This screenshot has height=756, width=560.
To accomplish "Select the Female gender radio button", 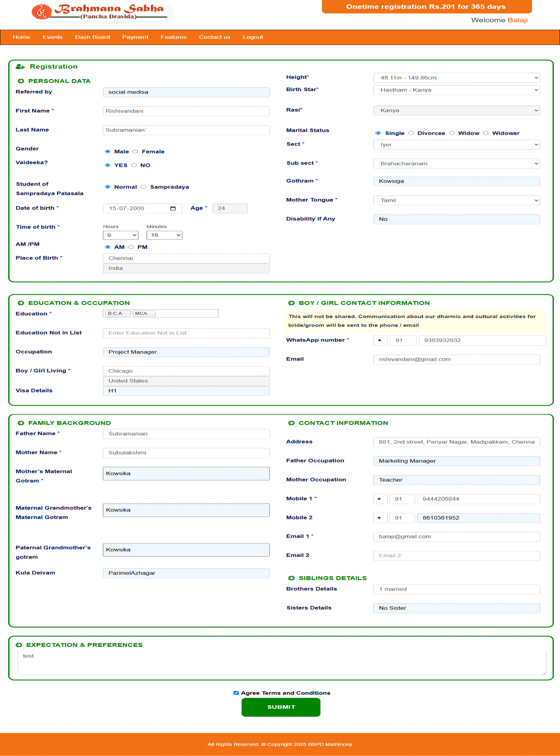I will click(x=135, y=152).
